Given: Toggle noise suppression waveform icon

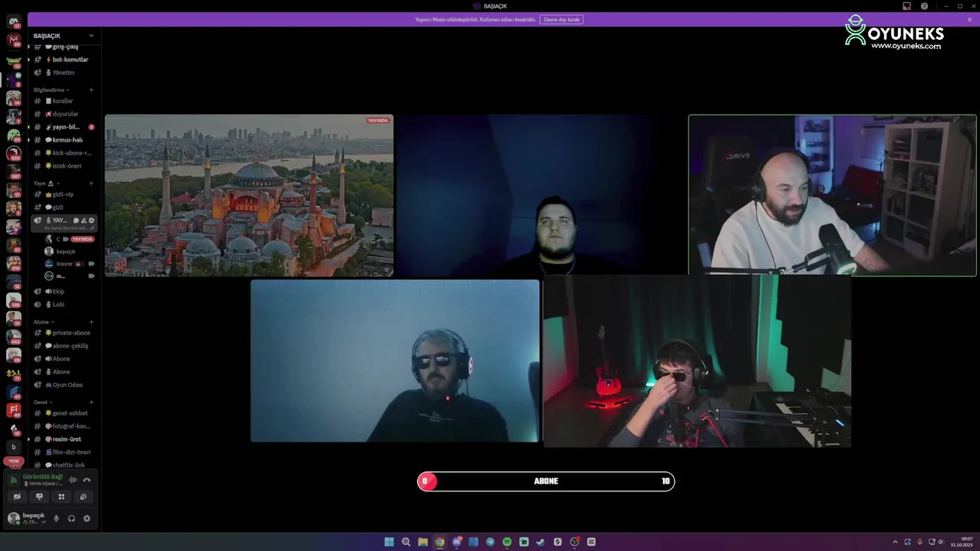Looking at the screenshot, I should point(73,480).
